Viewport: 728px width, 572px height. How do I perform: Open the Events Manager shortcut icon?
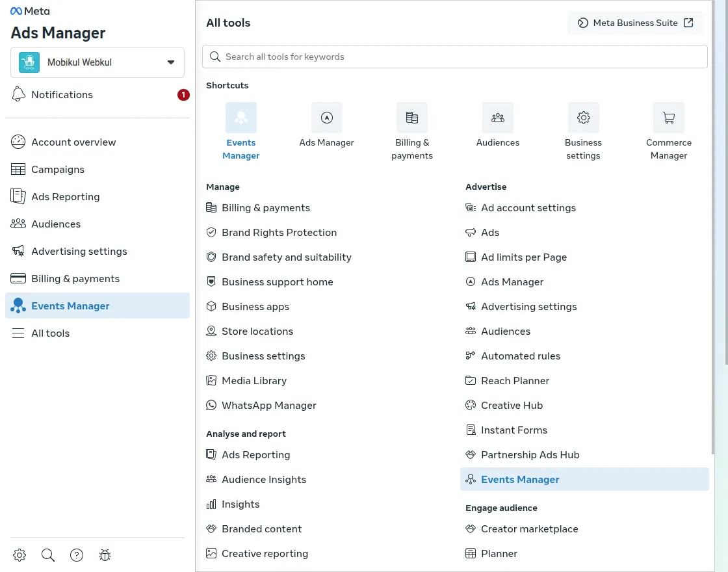point(241,118)
